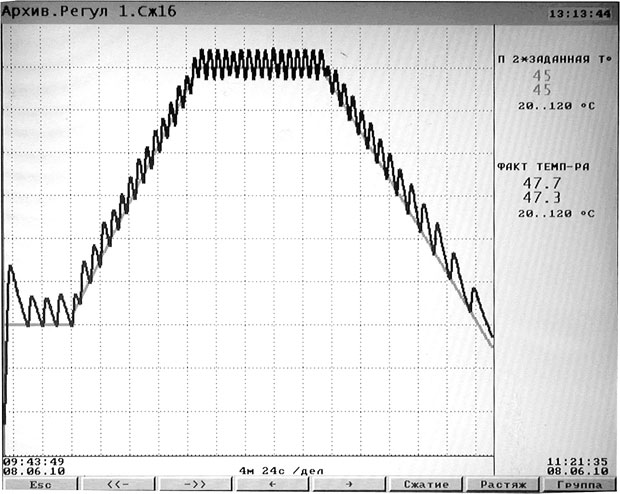This screenshot has height=494, width=620.
Task: Click the plateau peak of the temperature curve
Action: coord(262,63)
